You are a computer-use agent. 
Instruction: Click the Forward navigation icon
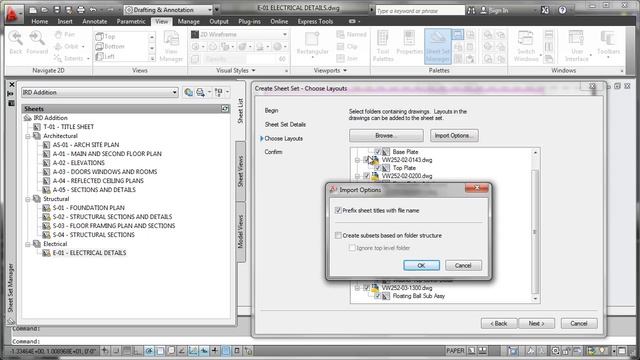pos(37,43)
